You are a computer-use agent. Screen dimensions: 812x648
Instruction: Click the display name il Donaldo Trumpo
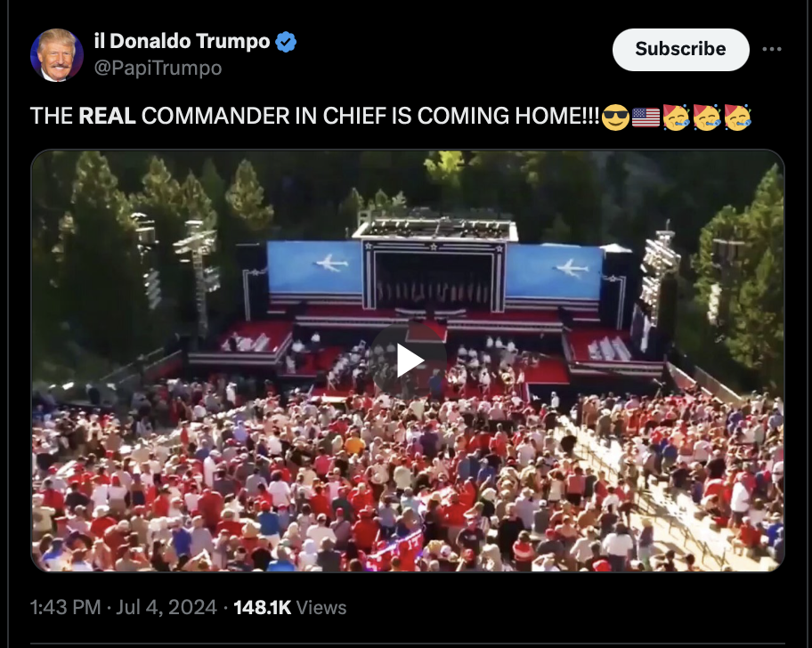coord(182,41)
